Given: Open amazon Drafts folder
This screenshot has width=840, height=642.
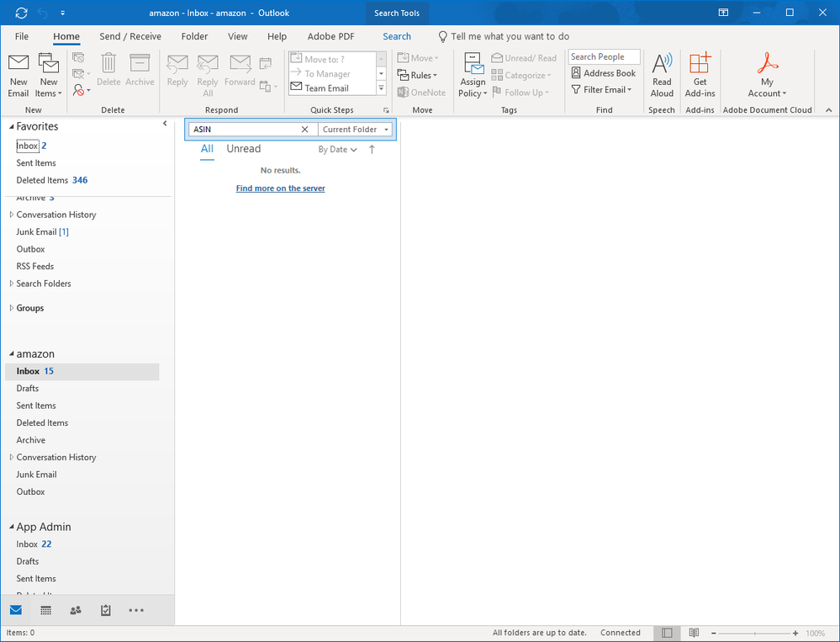Looking at the screenshot, I should pyautogui.click(x=27, y=389).
